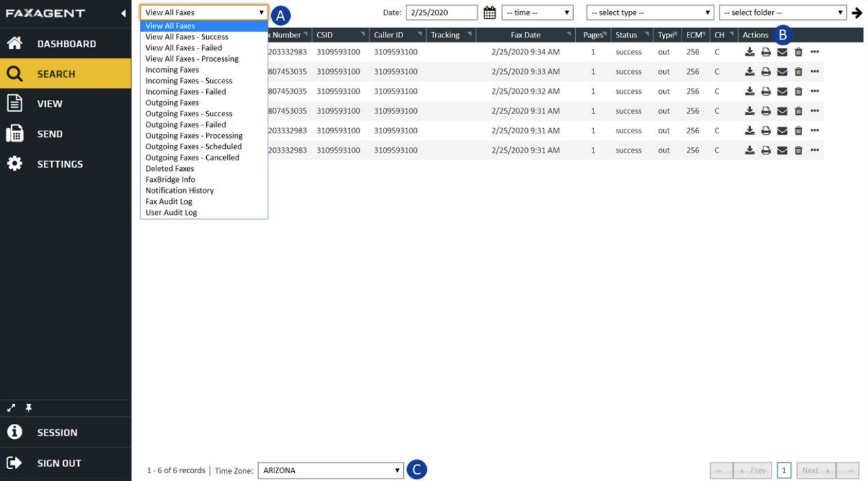Sort by the Pages column header
Viewport: 868px width, 481px height.
point(594,35)
